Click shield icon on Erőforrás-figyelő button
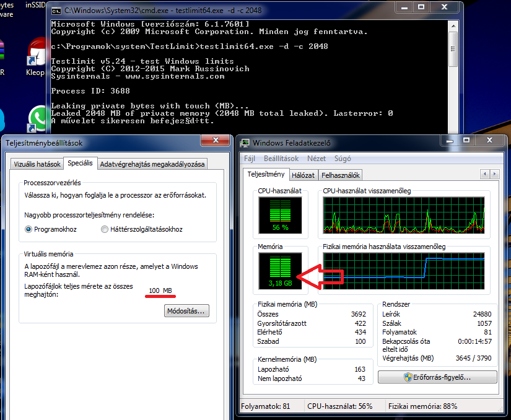The image size is (511, 420). click(x=408, y=377)
